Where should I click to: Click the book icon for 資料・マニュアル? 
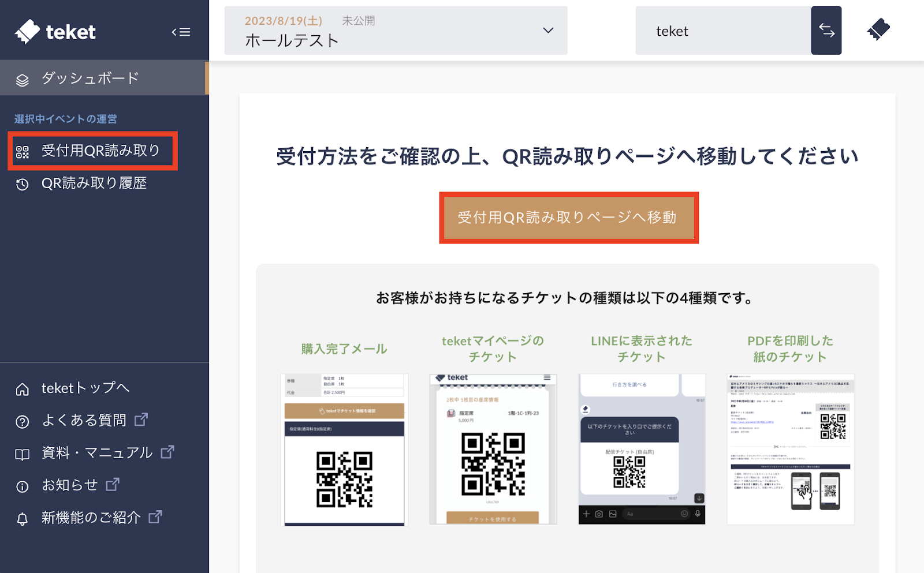click(22, 454)
